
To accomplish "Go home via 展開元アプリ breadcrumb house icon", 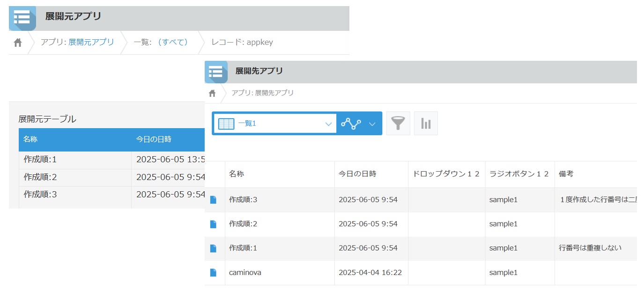I will [18, 43].
